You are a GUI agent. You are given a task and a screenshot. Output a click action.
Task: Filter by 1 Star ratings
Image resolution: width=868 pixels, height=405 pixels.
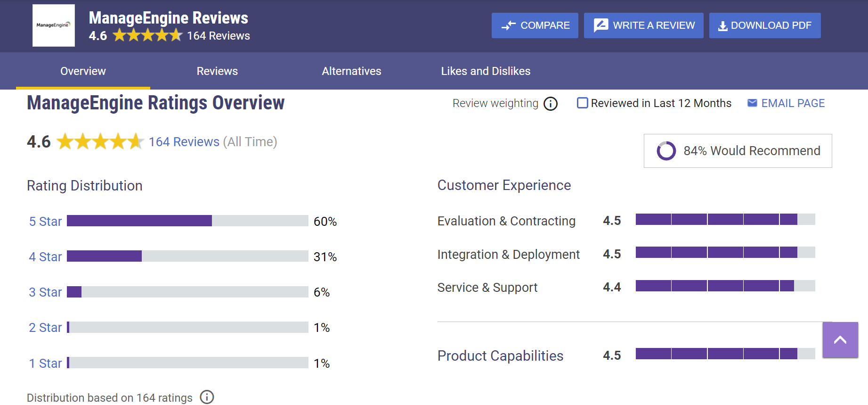[45, 363]
